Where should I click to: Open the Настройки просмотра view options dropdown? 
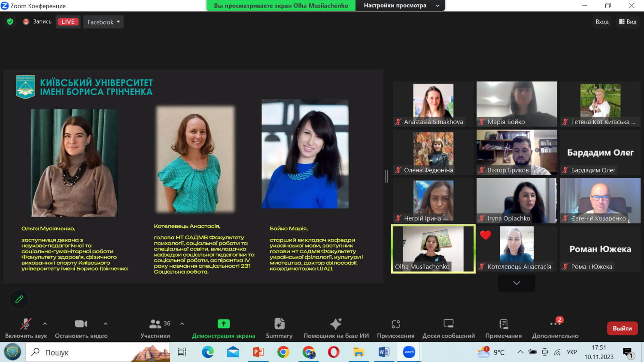[x=401, y=6]
